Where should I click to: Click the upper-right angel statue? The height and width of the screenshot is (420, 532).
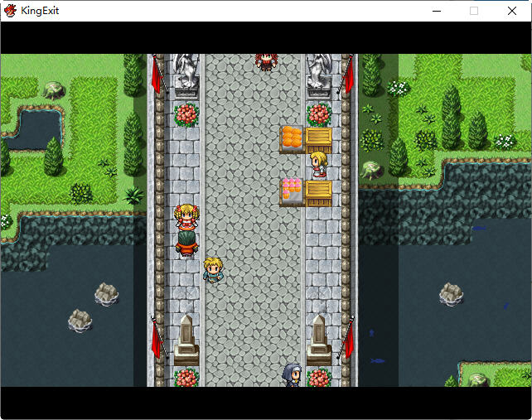click(319, 71)
